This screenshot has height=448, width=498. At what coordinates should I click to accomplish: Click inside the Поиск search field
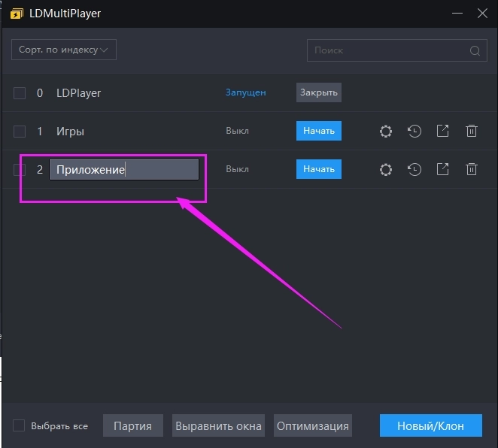(387, 51)
